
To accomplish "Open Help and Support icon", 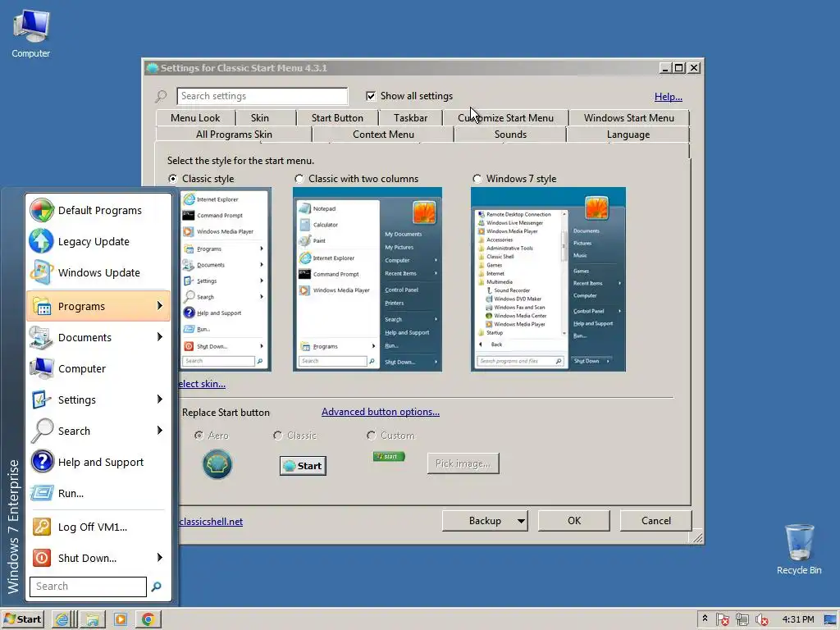I will 41,462.
